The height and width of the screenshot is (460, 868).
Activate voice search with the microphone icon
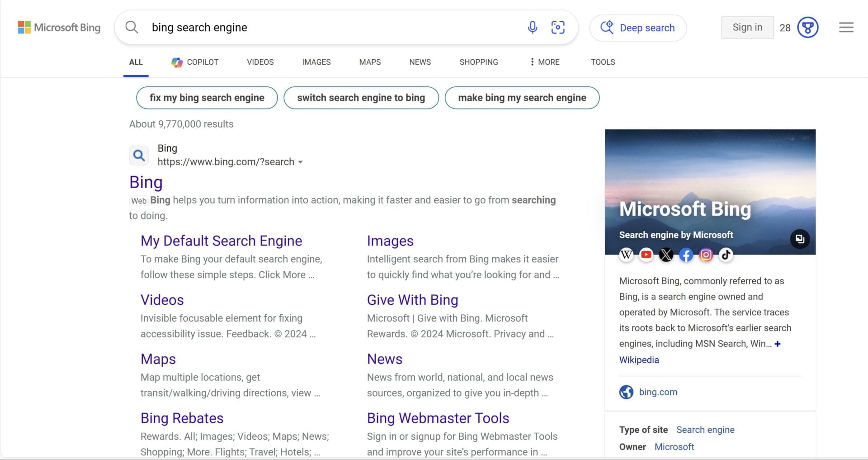point(533,27)
